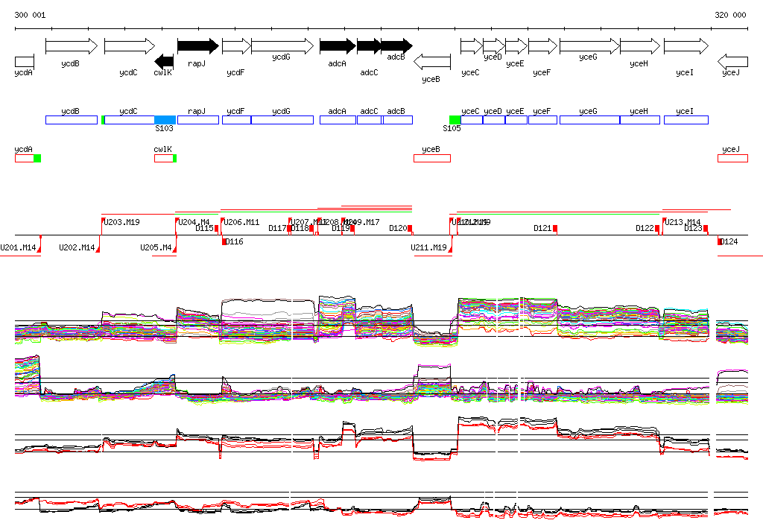Select the U204.M4 marker label

tap(194, 223)
